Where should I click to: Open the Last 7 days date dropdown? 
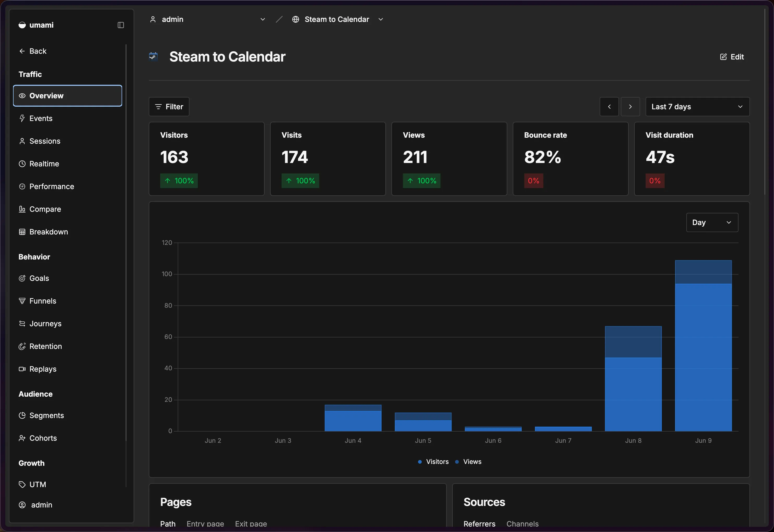[698, 107]
